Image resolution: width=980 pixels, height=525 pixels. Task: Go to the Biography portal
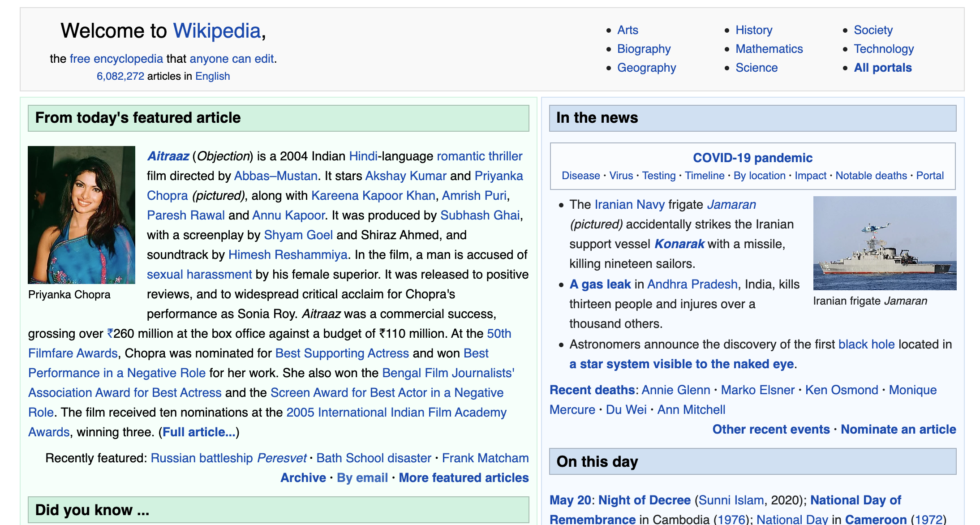coord(644,49)
